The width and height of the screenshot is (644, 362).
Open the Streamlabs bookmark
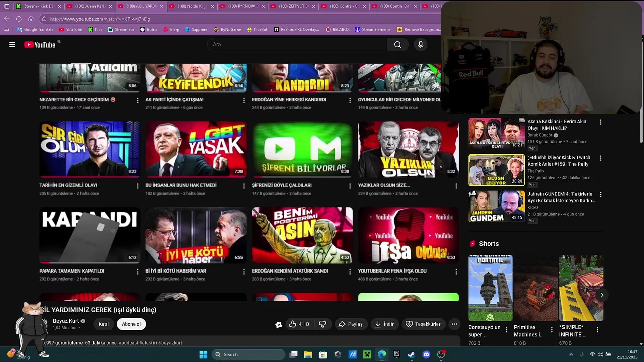tap(121, 30)
